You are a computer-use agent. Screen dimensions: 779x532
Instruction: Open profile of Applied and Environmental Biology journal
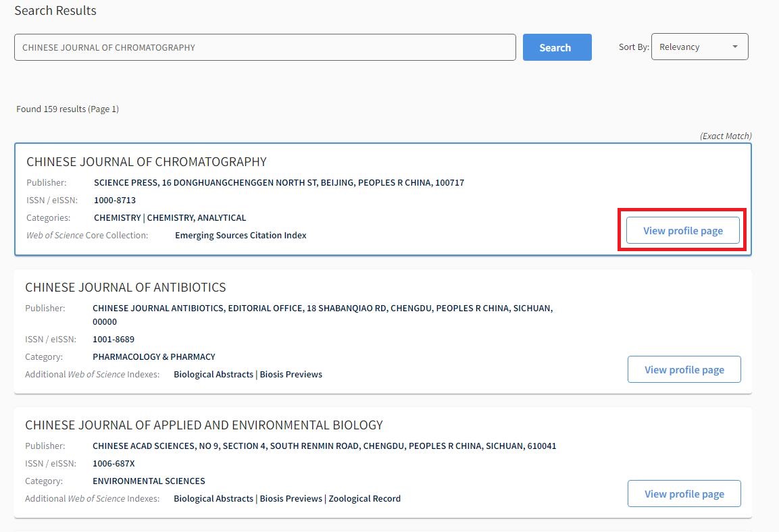[684, 494]
